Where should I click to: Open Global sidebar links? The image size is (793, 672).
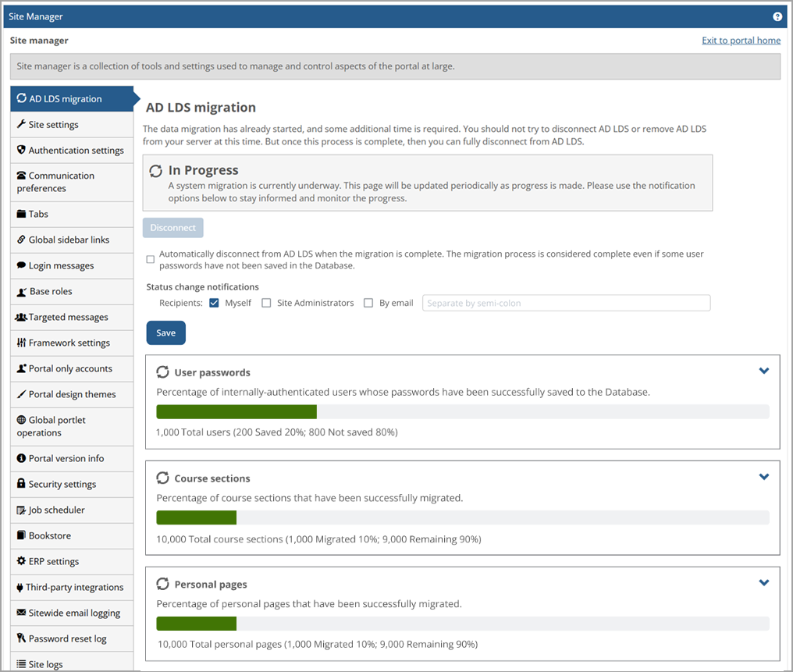tap(72, 240)
